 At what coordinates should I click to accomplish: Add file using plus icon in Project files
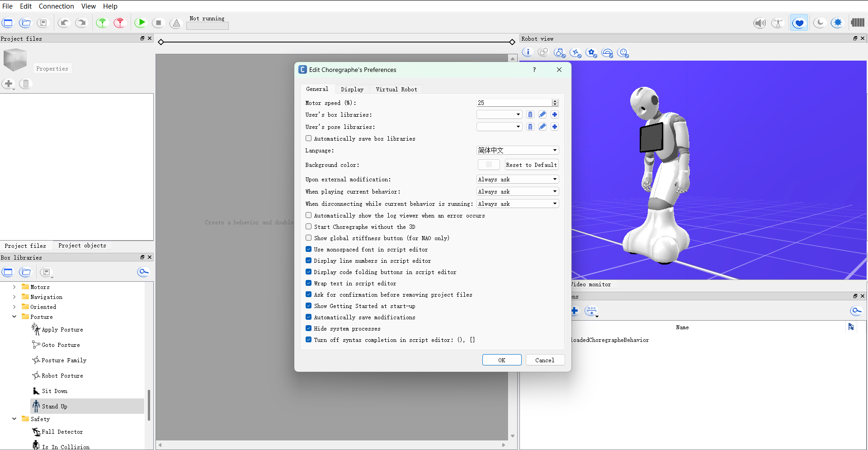(9, 84)
